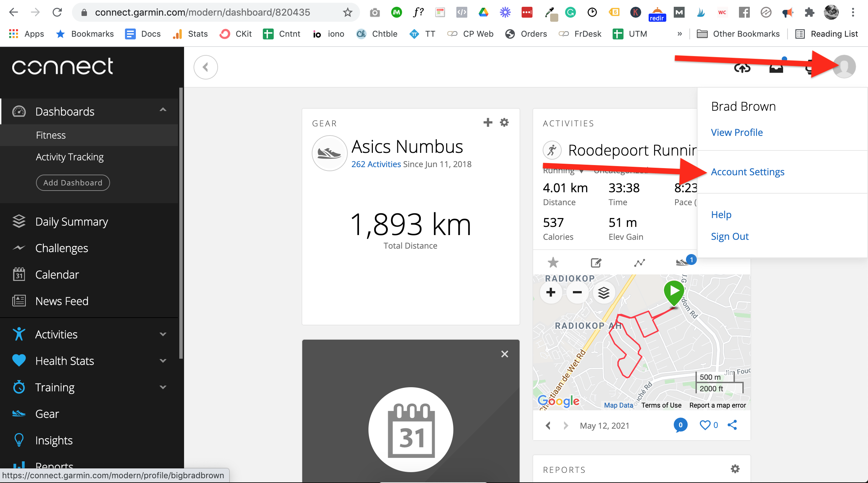Open Account Settings from profile menu
Image resolution: width=868 pixels, height=483 pixels.
[747, 172]
